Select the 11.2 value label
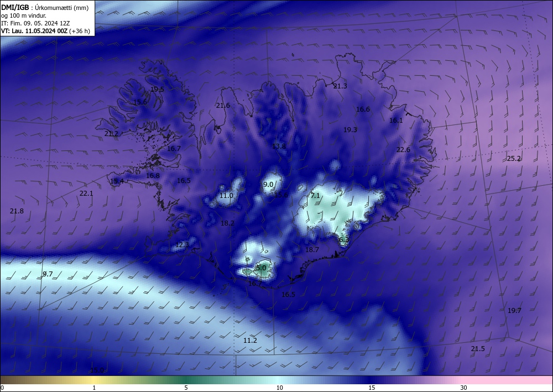 tap(250, 341)
